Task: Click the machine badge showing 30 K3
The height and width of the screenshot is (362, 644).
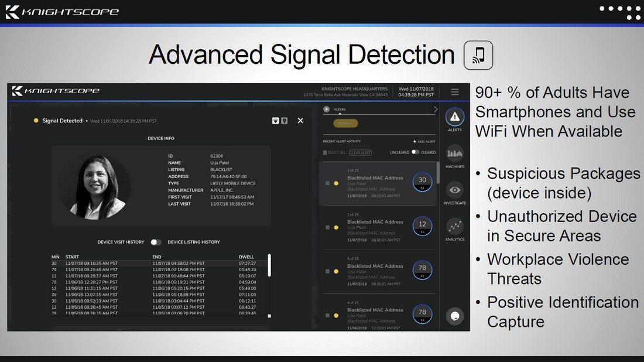Action: 422,182
